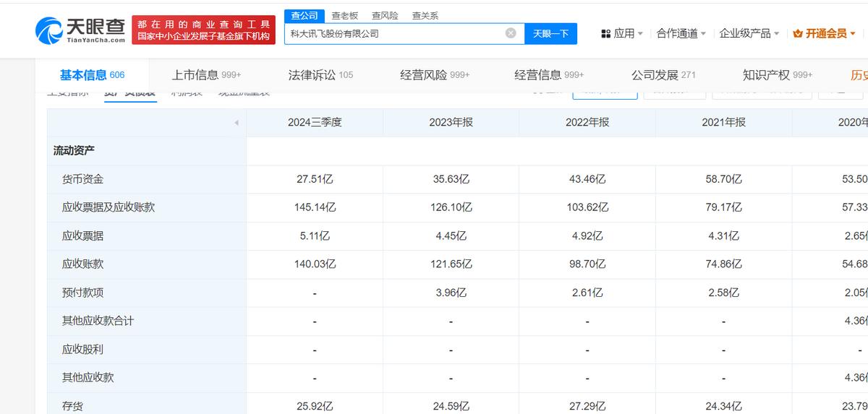This screenshot has width=868, height=414.
Task: Click the 应用 grid icon
Action: click(x=605, y=33)
